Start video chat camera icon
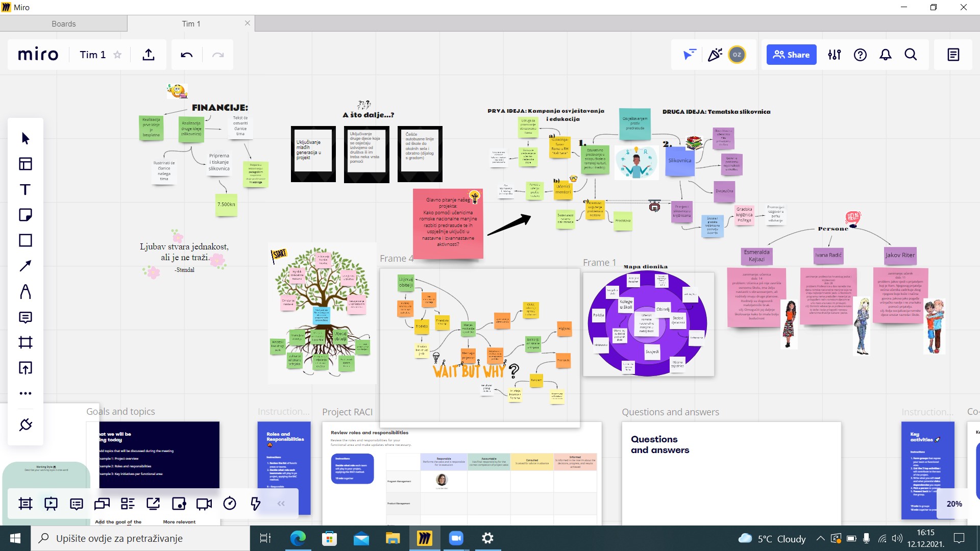980x551 pixels. tap(204, 504)
